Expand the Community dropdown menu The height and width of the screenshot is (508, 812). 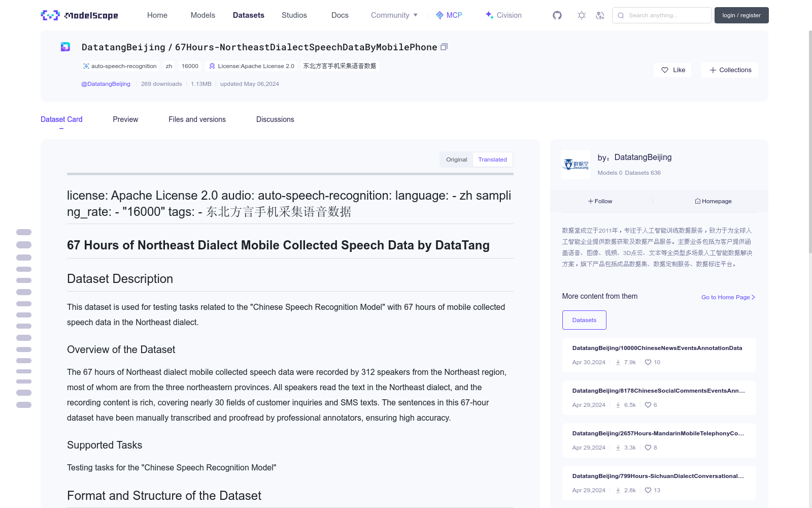[x=394, y=15]
